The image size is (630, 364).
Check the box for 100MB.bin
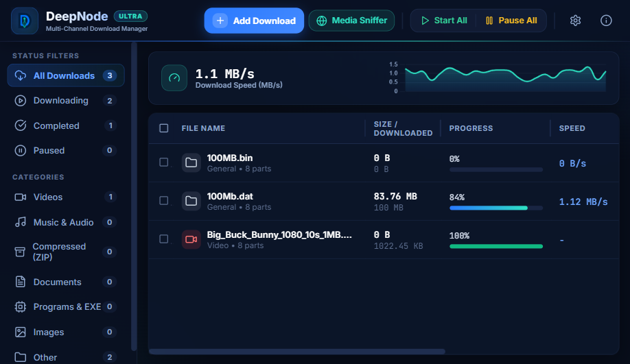click(164, 162)
